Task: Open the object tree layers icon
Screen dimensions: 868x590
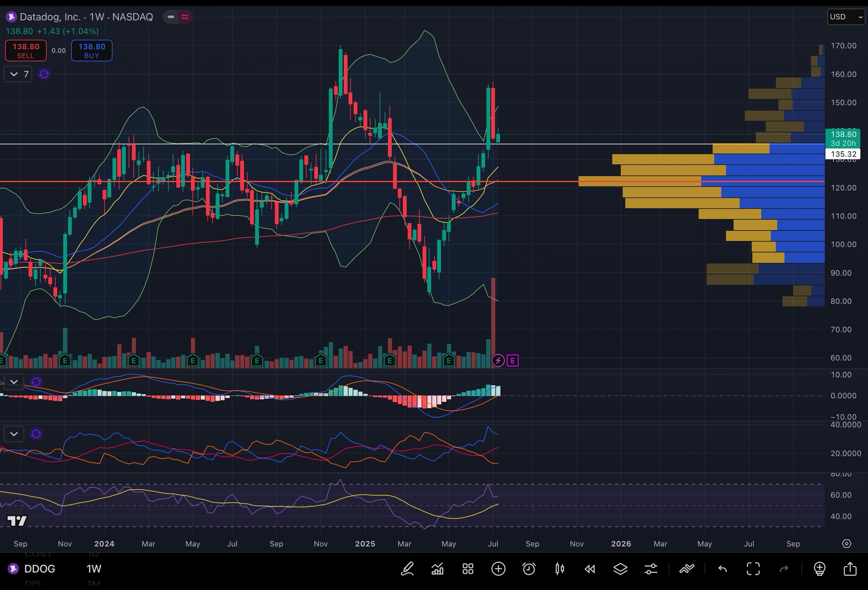Action: click(620, 569)
